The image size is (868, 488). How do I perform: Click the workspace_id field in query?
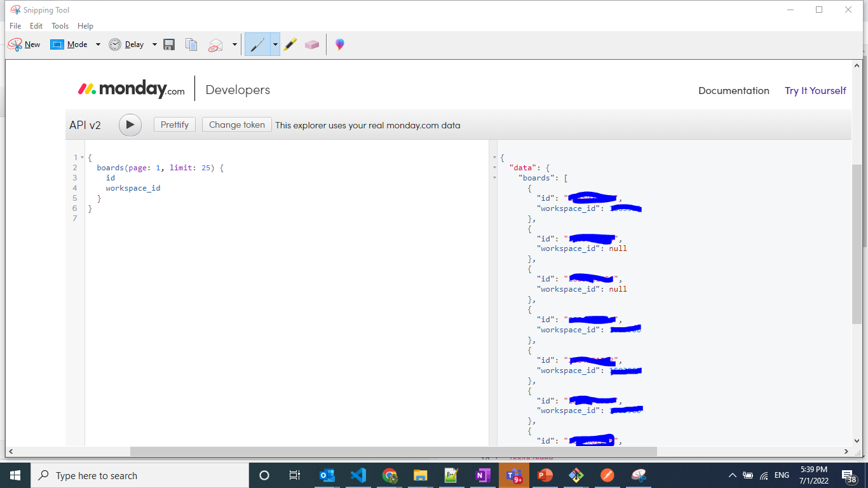tap(133, 188)
